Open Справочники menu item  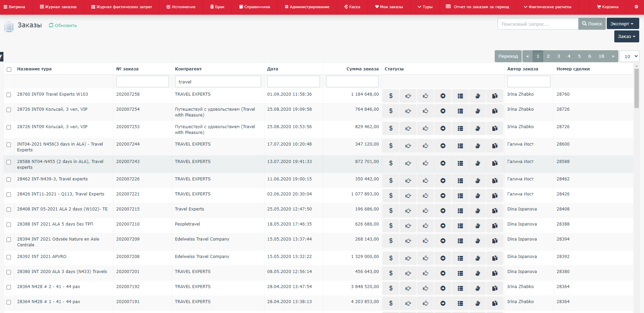[255, 7]
